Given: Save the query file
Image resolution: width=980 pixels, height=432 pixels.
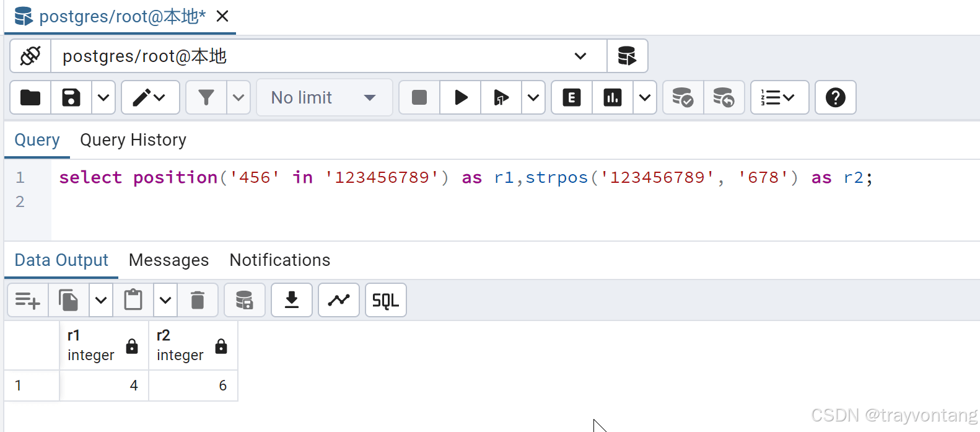Looking at the screenshot, I should [71, 97].
